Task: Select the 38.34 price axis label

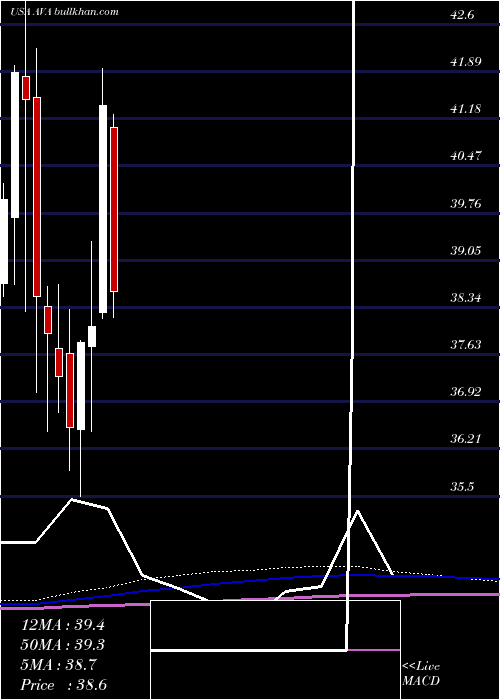Action: (466, 297)
